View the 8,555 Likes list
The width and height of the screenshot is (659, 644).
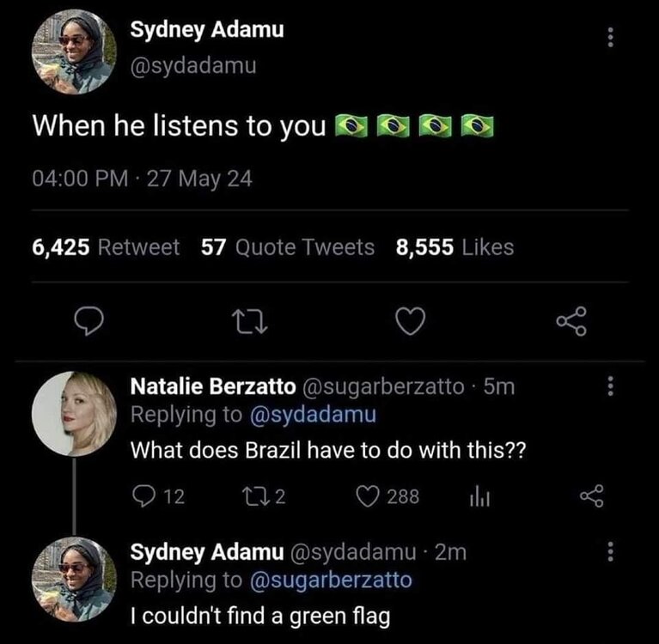pyautogui.click(x=455, y=246)
